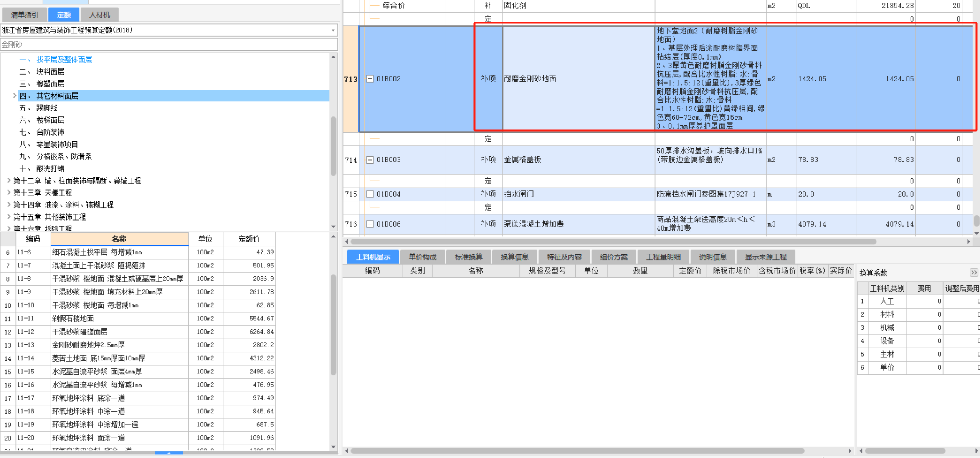Expand 第十四章 油漆、涂料、裱糊工程

(9, 204)
